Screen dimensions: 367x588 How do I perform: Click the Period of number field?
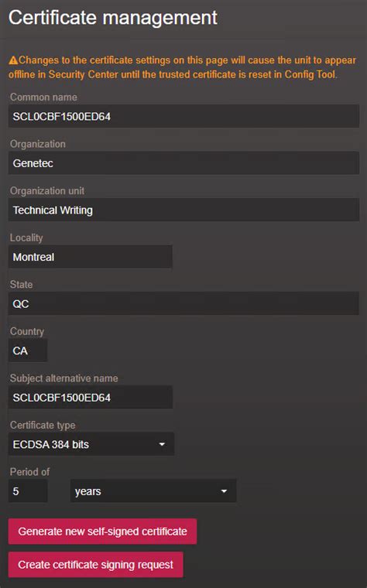click(28, 491)
